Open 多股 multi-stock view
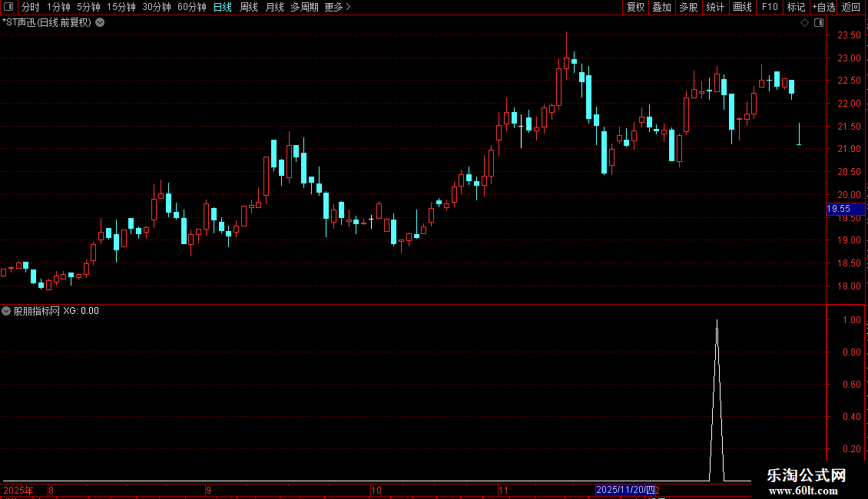 coord(688,7)
